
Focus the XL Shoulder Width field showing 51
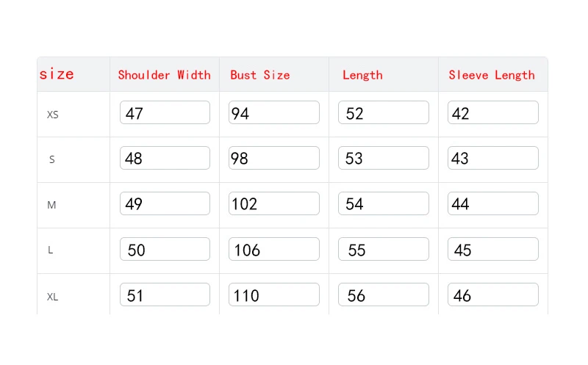pos(165,294)
